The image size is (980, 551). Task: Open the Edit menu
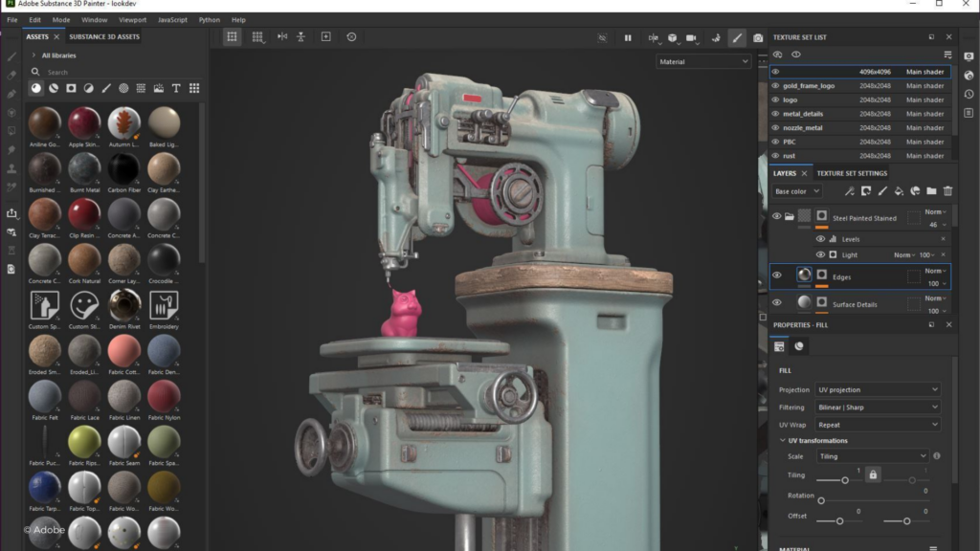(34, 20)
